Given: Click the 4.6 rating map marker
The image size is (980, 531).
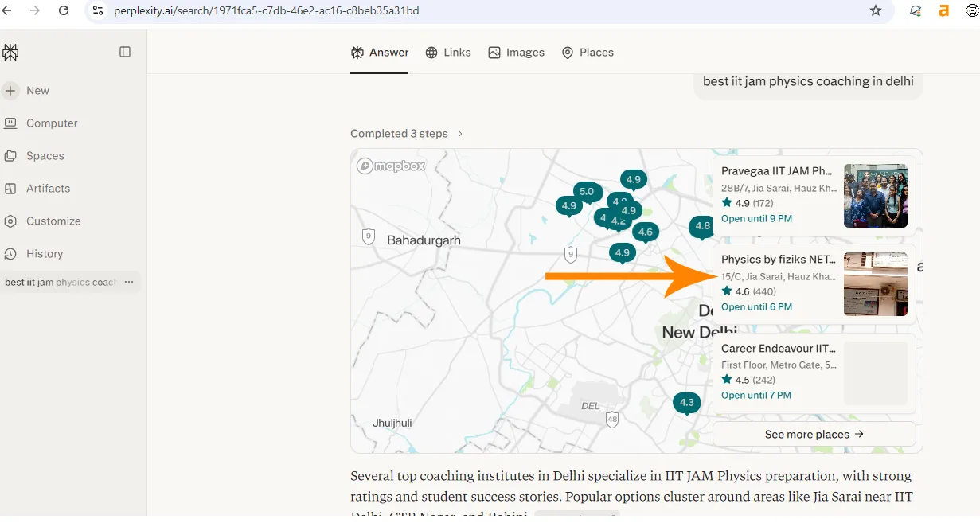Looking at the screenshot, I should click(645, 233).
